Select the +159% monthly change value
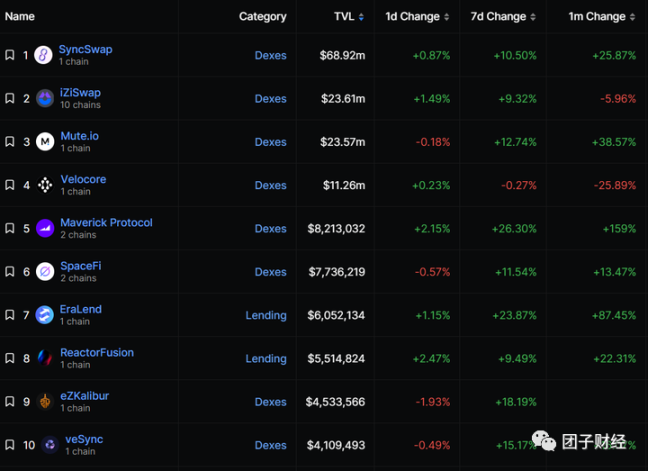Image resolution: width=648 pixels, height=471 pixels. 619,229
